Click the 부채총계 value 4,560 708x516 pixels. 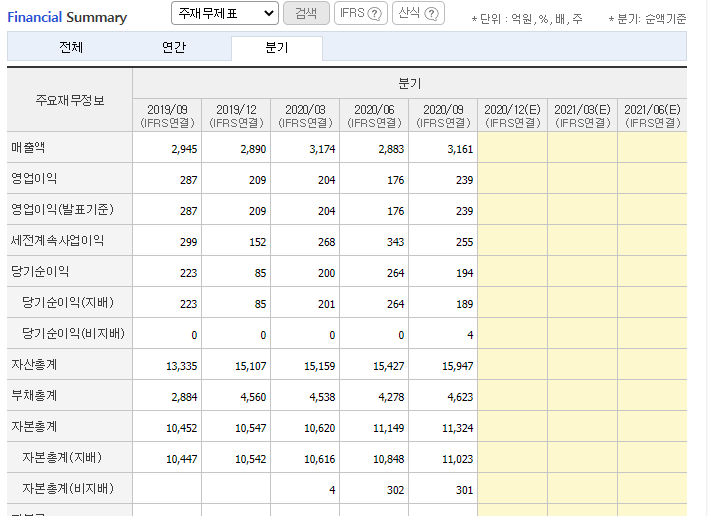point(253,397)
